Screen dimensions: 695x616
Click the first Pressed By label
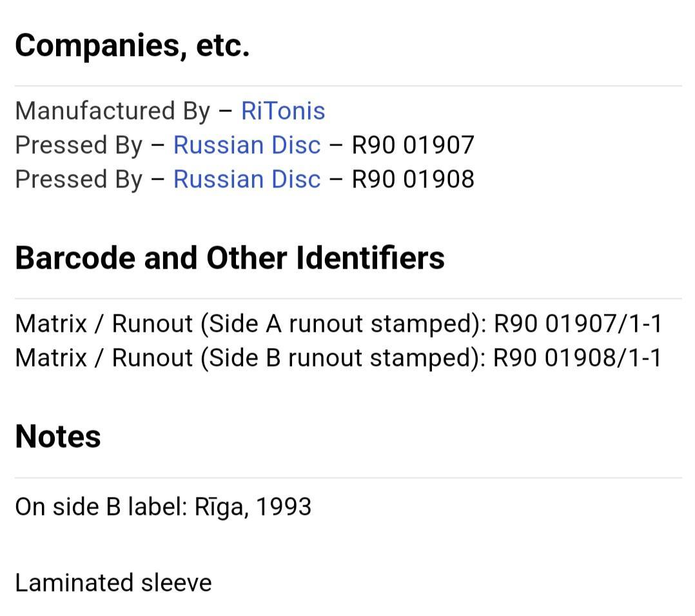[x=79, y=145]
